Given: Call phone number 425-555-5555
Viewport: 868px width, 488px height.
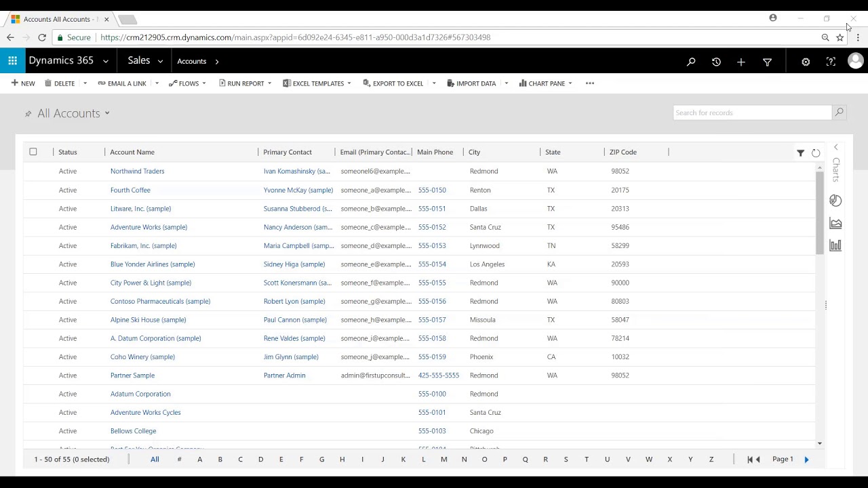Looking at the screenshot, I should [x=438, y=375].
